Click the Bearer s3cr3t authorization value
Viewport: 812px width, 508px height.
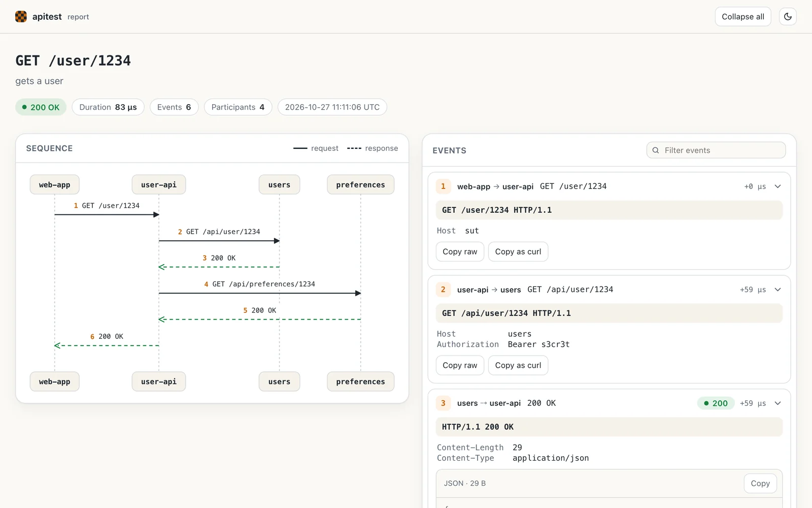click(x=538, y=344)
